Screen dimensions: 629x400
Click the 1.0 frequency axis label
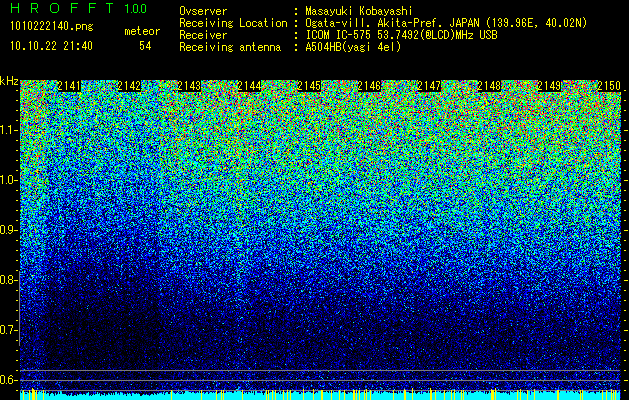click(9, 180)
